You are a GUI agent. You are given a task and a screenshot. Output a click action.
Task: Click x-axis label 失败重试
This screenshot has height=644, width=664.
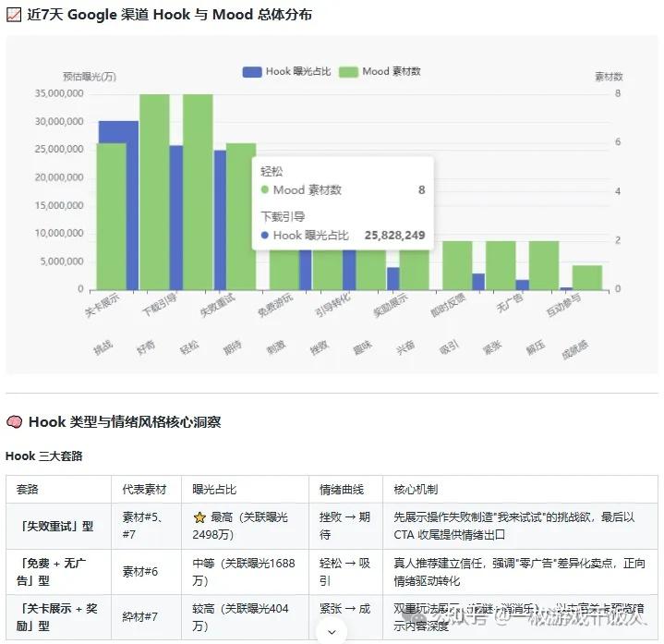pos(217,304)
